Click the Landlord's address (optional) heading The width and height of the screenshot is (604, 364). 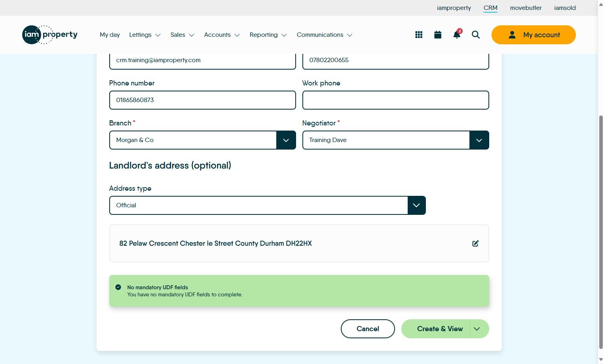(x=170, y=165)
